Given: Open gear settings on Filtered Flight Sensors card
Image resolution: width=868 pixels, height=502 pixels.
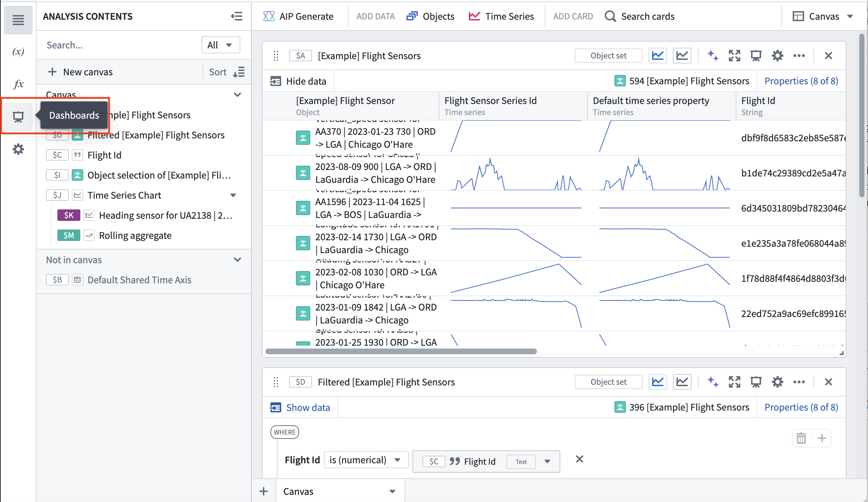Looking at the screenshot, I should pos(777,382).
